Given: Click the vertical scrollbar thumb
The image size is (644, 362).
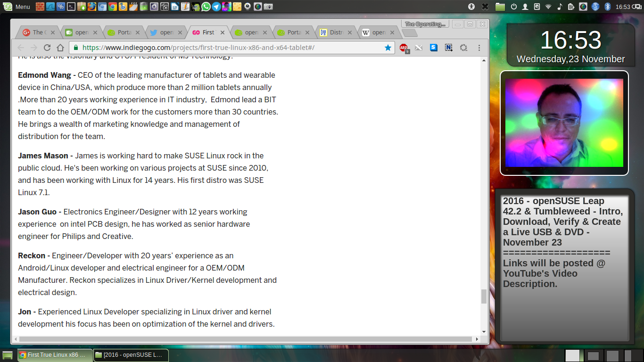Looking at the screenshot, I should (484, 296).
